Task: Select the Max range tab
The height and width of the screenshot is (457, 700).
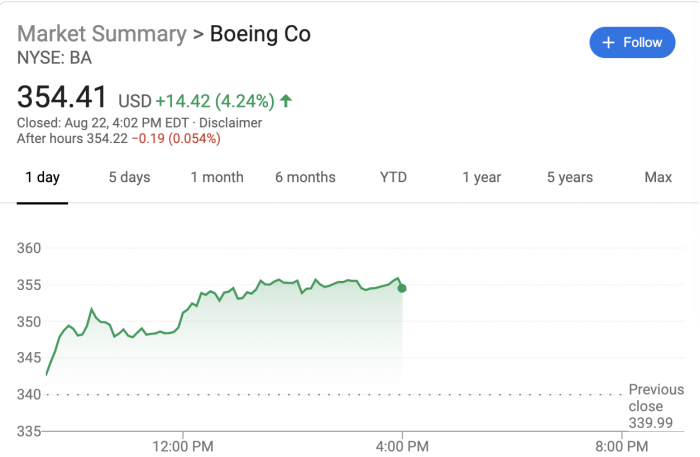Action: coord(658,177)
